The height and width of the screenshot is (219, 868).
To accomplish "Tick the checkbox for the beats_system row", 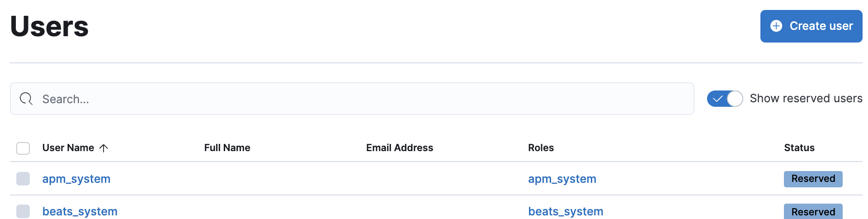I will click(x=23, y=211).
